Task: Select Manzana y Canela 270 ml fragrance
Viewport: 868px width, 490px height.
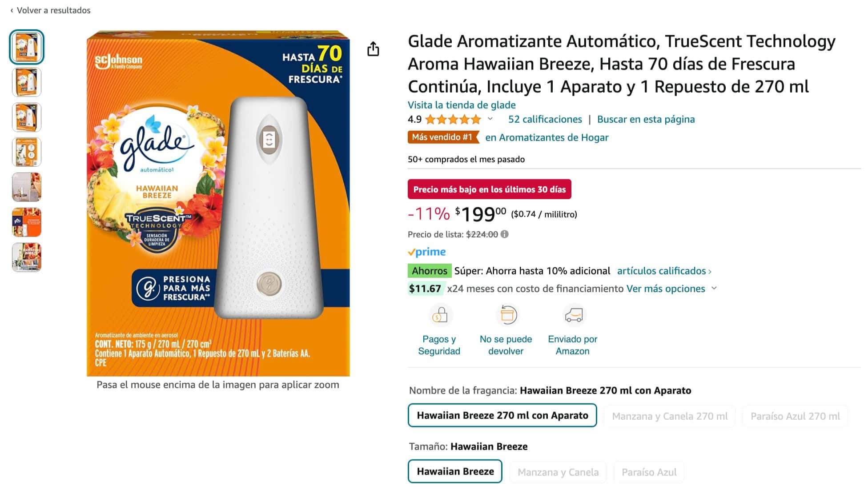Action: click(x=669, y=416)
